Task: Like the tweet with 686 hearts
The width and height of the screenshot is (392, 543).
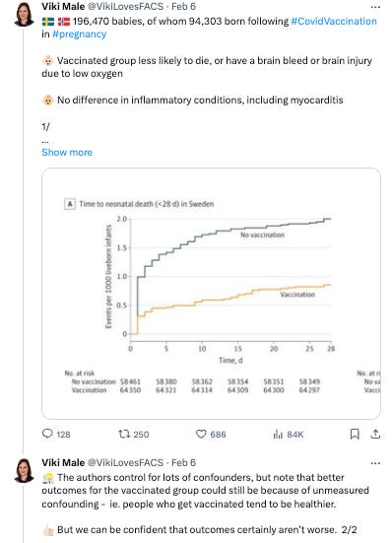Action: pos(201,434)
